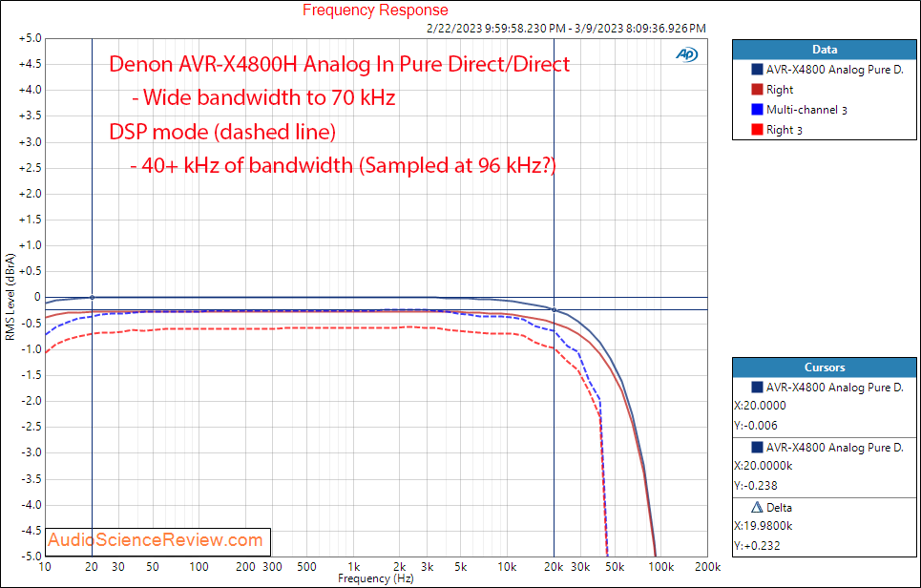Click the '200k' x-axis tick label
Screen dimensions: 921x588
pos(708,567)
